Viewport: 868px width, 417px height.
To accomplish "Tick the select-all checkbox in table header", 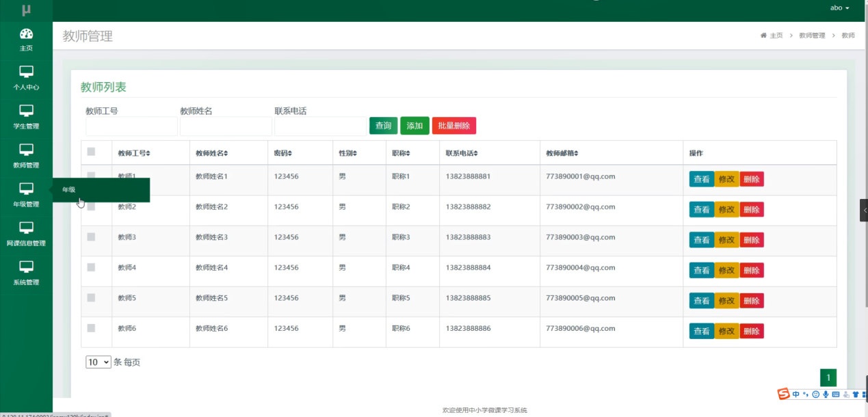I will pyautogui.click(x=91, y=152).
